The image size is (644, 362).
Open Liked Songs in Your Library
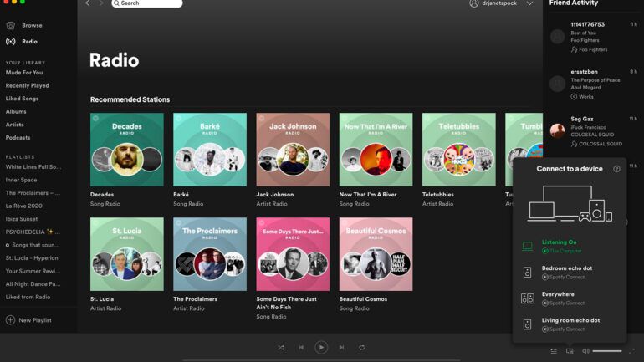23,99
